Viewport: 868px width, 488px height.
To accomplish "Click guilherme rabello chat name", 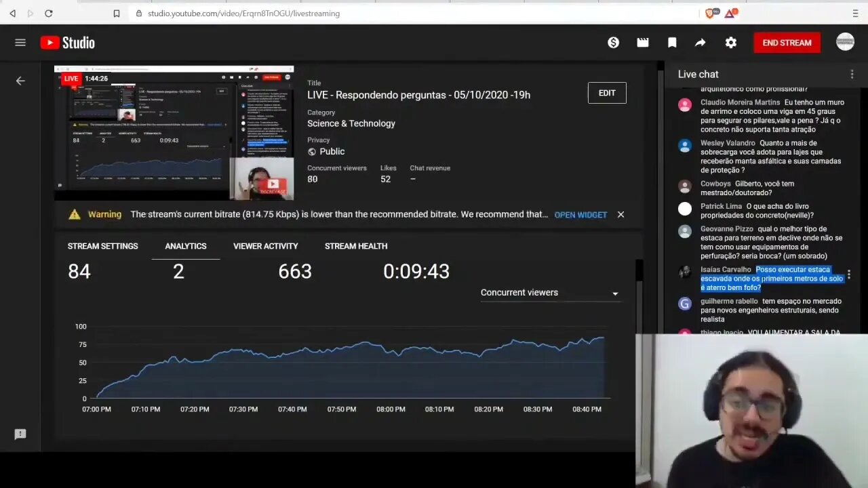I will point(729,302).
